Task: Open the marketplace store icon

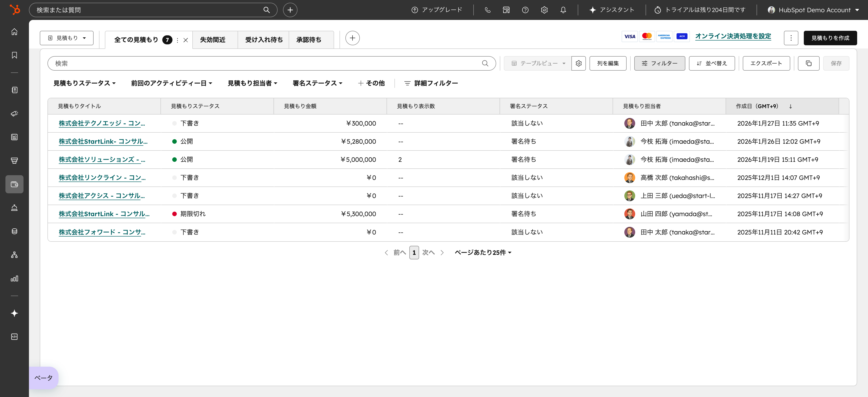Action: point(506,10)
